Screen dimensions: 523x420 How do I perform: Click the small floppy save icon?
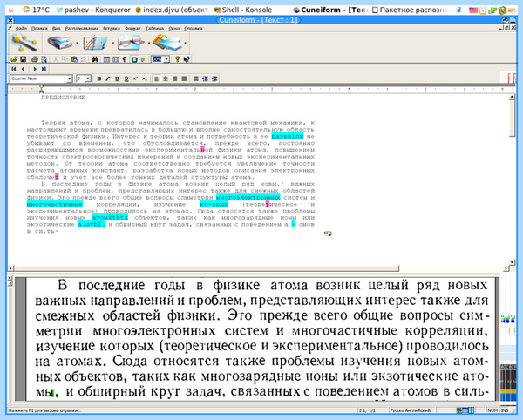(x=23, y=59)
